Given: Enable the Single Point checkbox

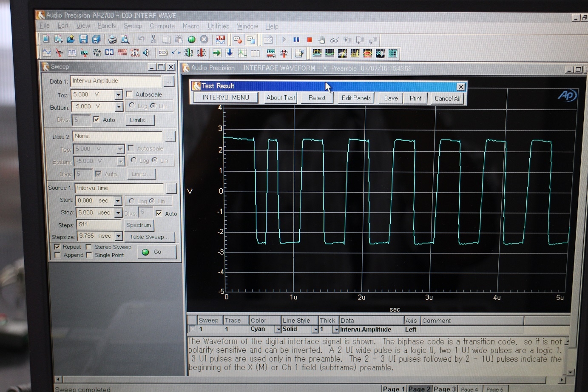Looking at the screenshot, I should point(89,255).
